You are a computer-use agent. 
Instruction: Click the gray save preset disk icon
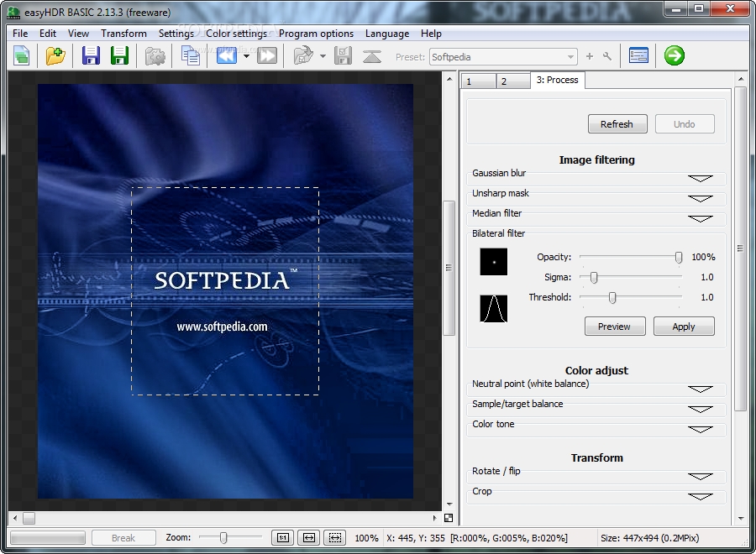tap(343, 56)
